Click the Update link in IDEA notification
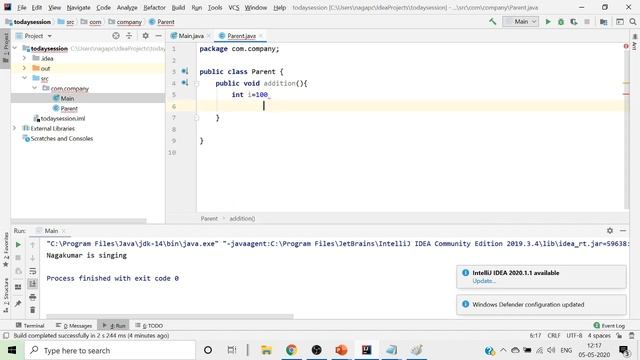The height and width of the screenshot is (360, 640). [484, 281]
